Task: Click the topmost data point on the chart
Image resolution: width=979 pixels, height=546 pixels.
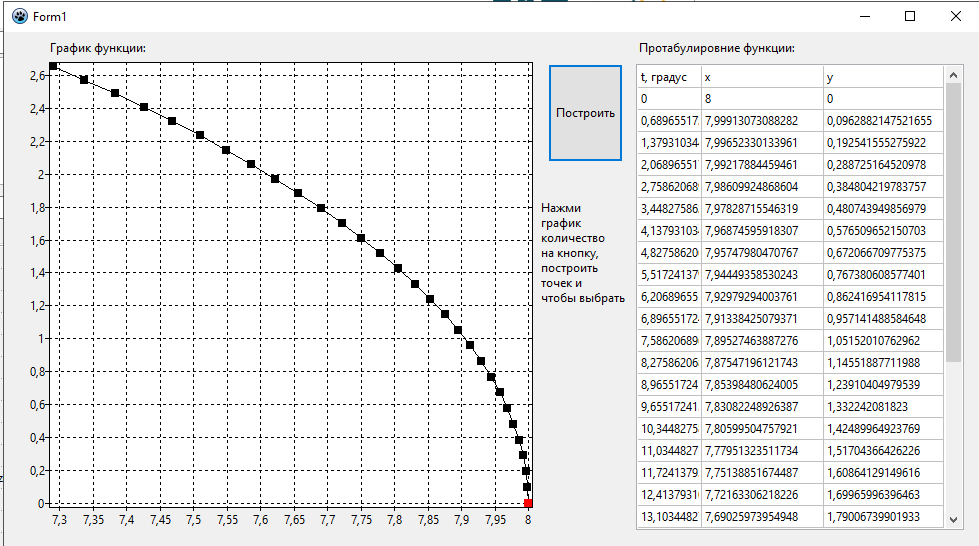Action: (x=54, y=66)
